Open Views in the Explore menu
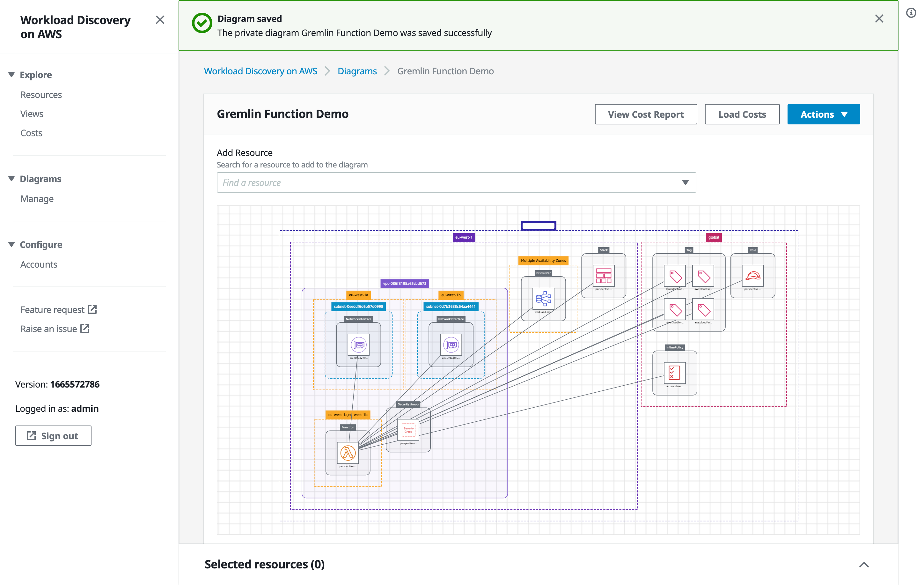Screen dimensions: 924x585 point(32,114)
